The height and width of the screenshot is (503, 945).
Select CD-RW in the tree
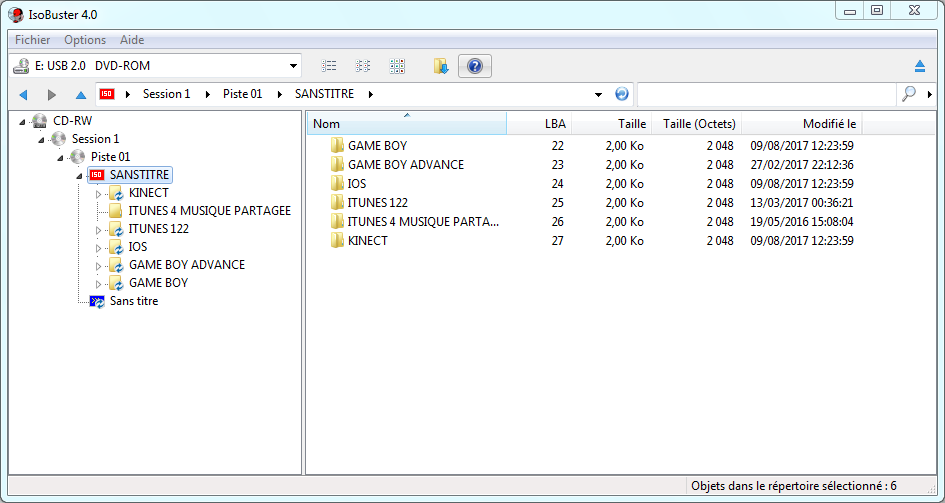tap(72, 120)
